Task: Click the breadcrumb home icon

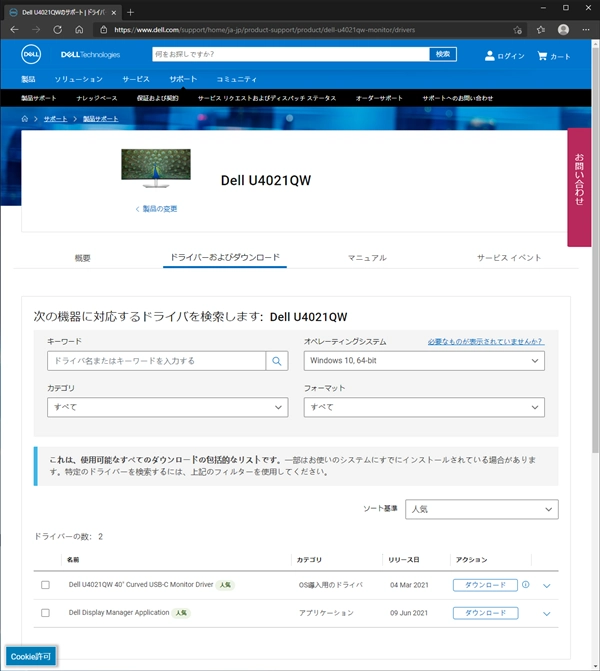Action: point(25,119)
